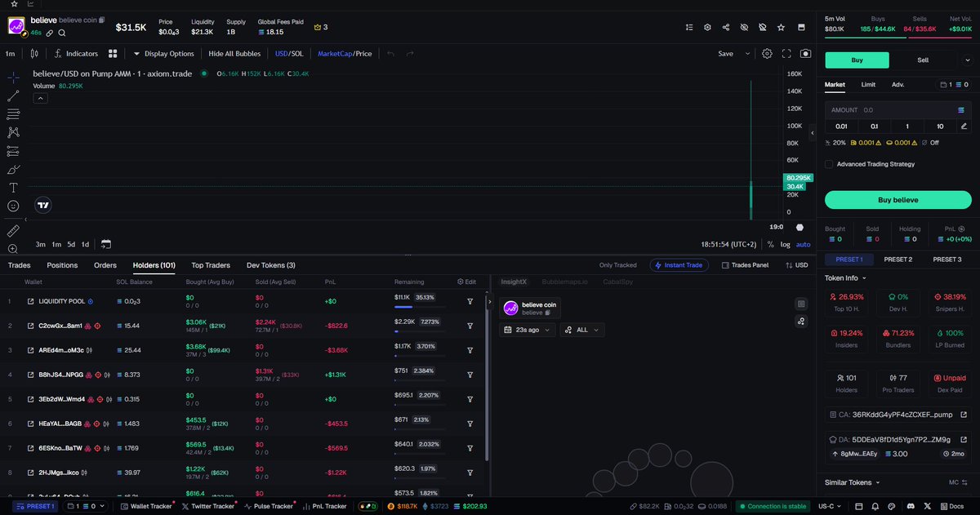Filter the C2cwGx...8am1 holder row
The height and width of the screenshot is (515, 980).
tap(470, 326)
